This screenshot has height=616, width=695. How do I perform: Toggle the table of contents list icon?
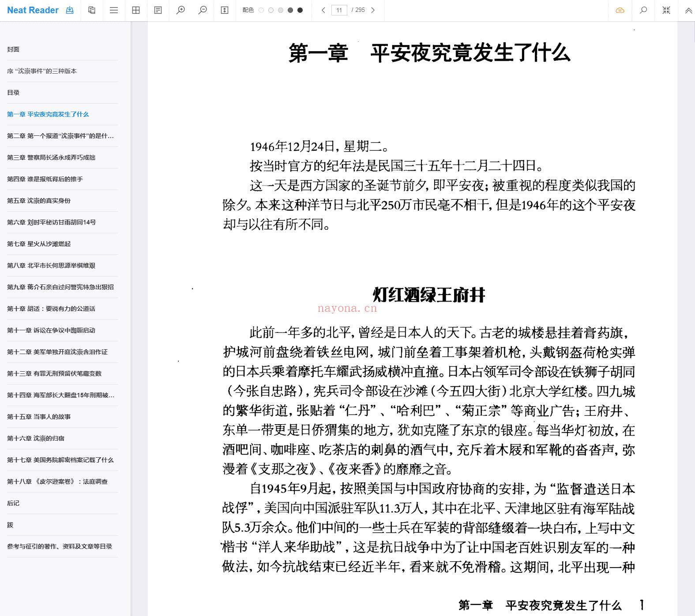point(114,10)
